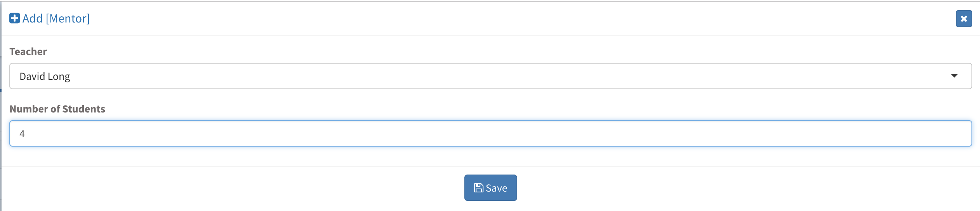
Task: Dismiss the dialog using the blue X button
Action: coord(964,19)
